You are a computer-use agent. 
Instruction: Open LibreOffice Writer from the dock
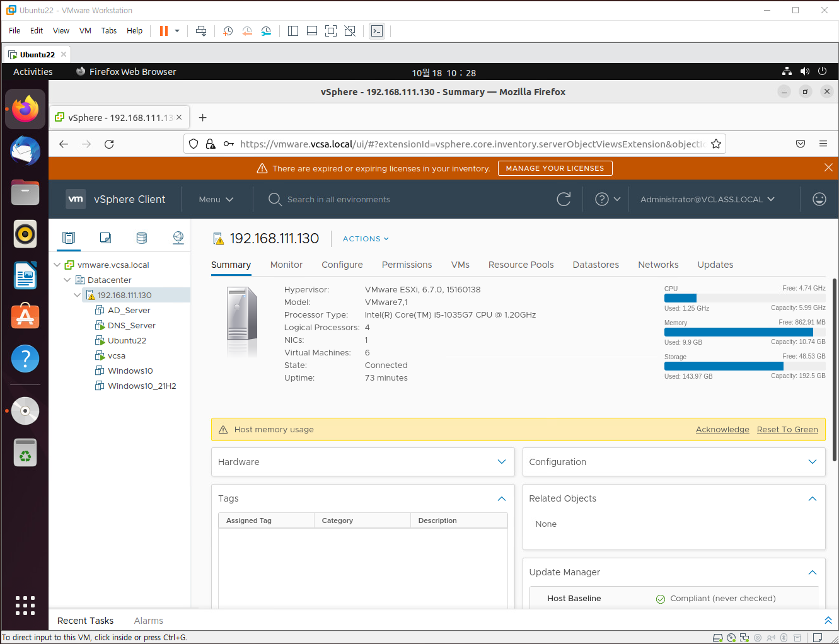(25, 275)
